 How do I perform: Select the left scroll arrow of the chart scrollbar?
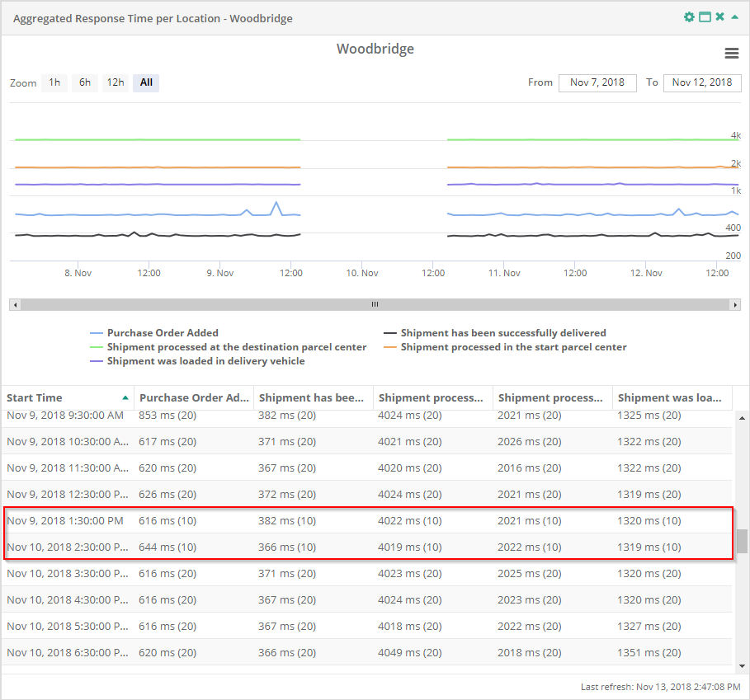pyautogui.click(x=14, y=304)
